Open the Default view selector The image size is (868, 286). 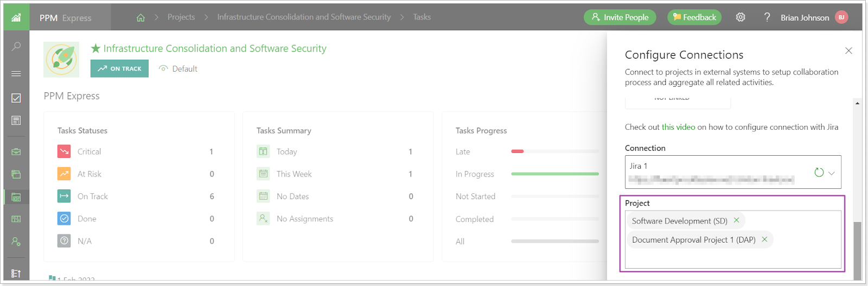coord(178,68)
